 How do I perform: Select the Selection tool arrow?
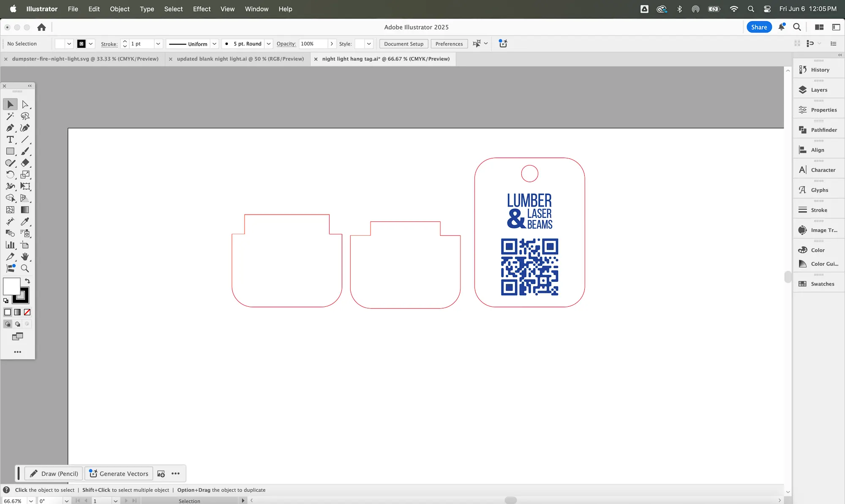click(10, 104)
